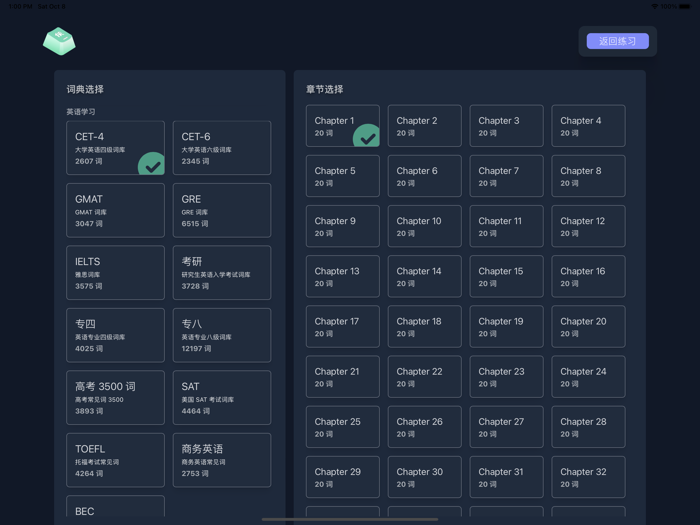Pick the GRE dictionary card
The width and height of the screenshot is (700, 525).
221,210
